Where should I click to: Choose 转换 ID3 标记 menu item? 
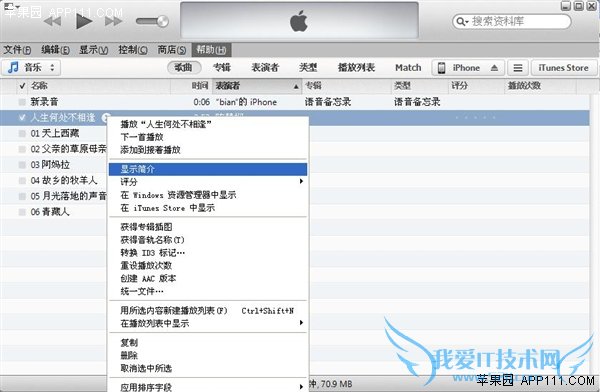pos(209,253)
